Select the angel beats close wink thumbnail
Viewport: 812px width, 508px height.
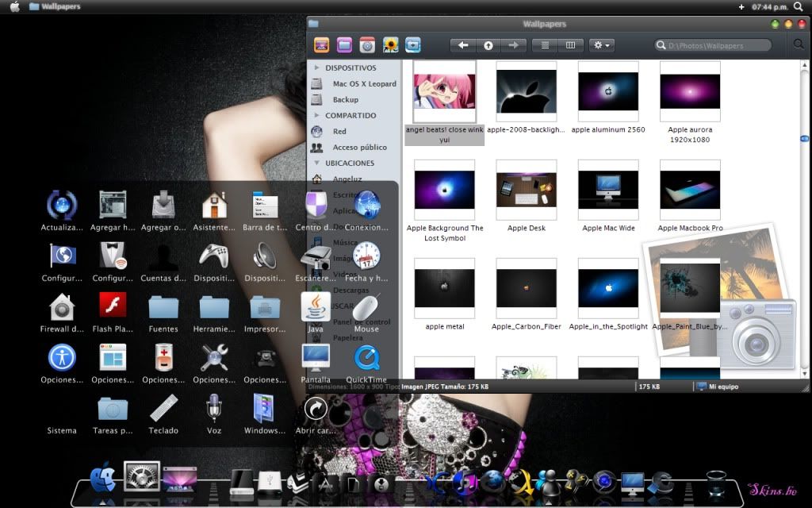(444, 91)
